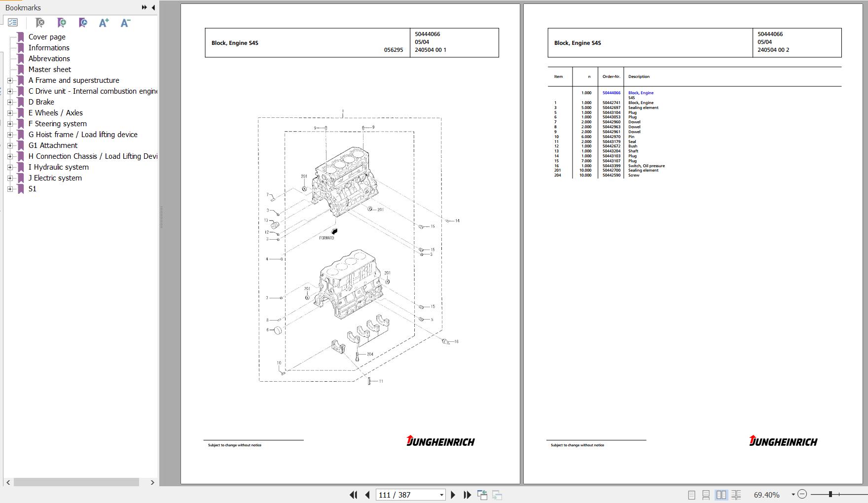Click the bookmarks scroll right arrow
The width and height of the screenshot is (868, 503).
(x=152, y=482)
